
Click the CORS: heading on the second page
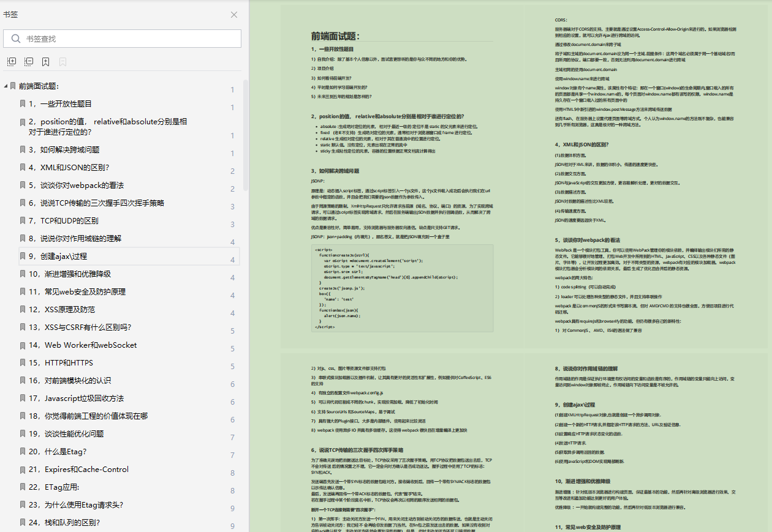561,20
